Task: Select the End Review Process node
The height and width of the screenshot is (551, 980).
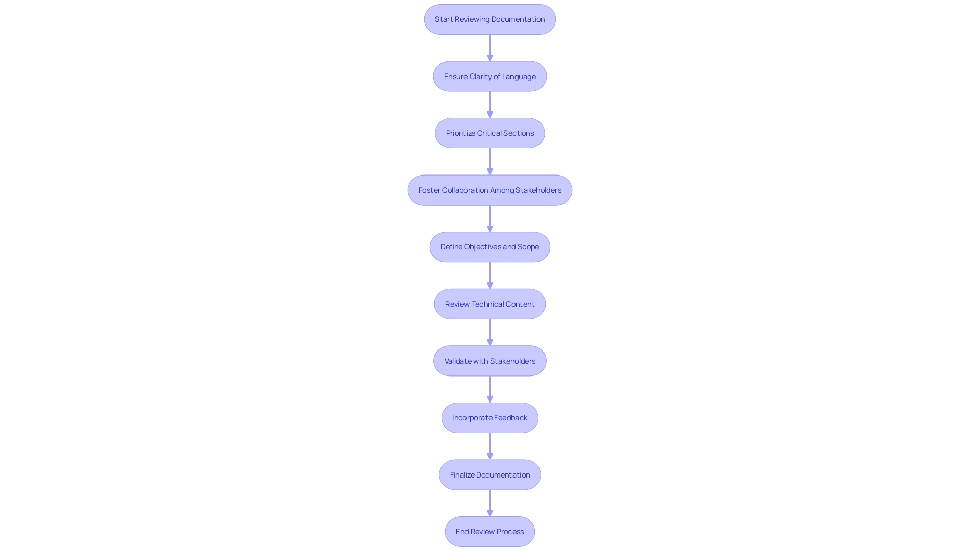Action: [x=490, y=531]
